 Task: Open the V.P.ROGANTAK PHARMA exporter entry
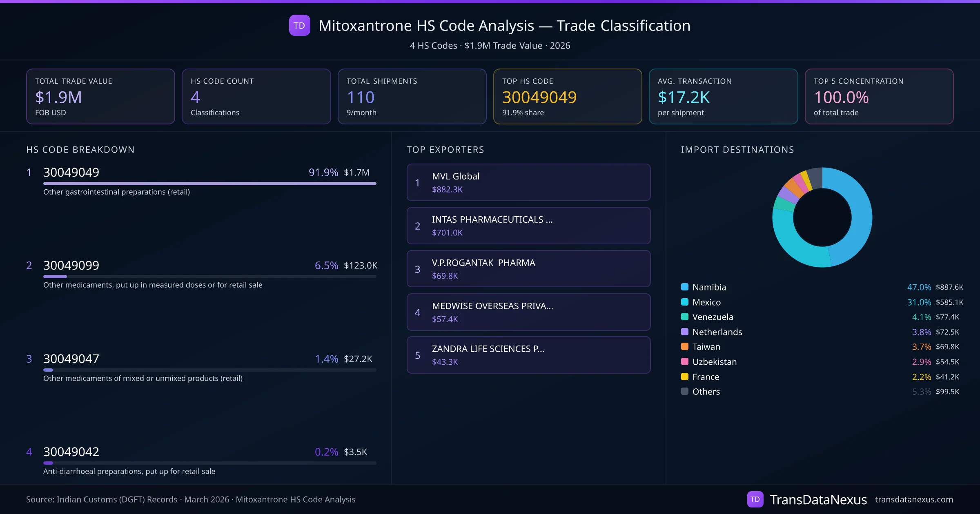pyautogui.click(x=528, y=269)
